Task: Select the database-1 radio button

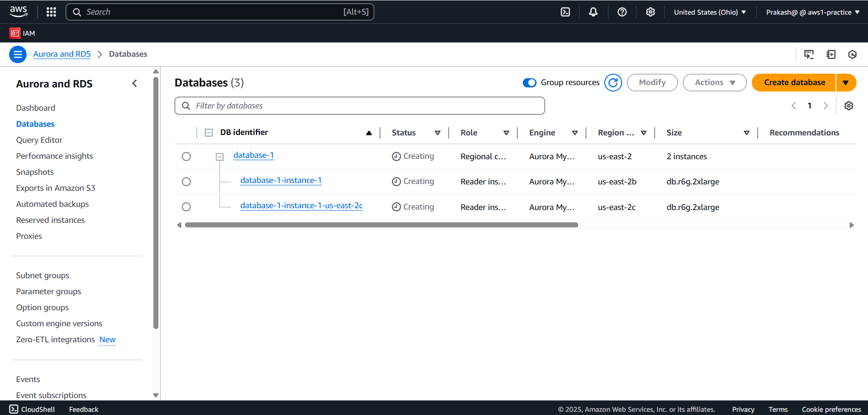Action: [x=186, y=156]
